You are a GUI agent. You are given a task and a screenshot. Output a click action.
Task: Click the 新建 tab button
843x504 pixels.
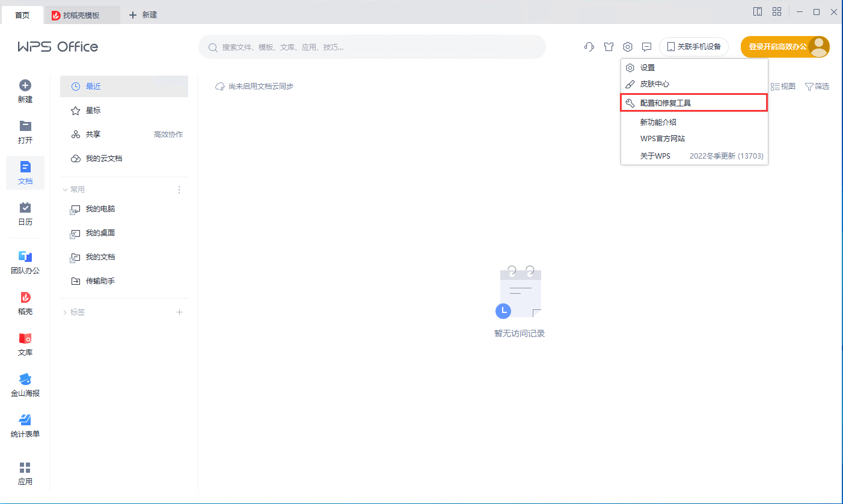[143, 15]
